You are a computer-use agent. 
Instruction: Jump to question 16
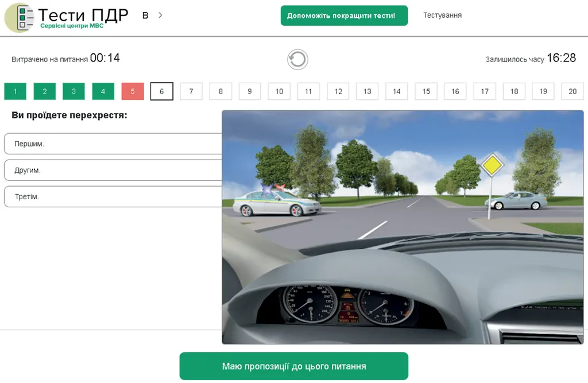[455, 91]
